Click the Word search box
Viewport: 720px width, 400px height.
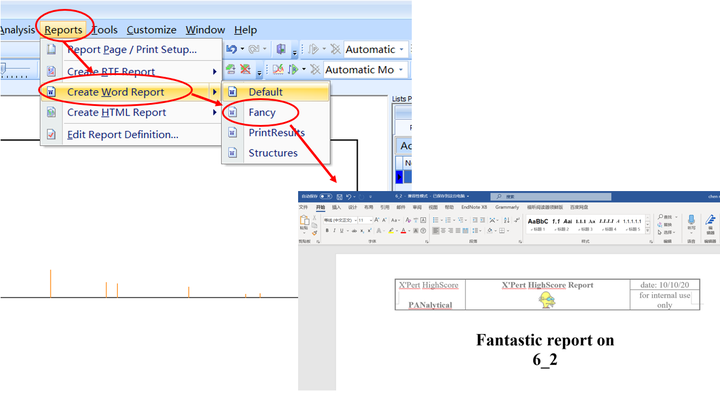coord(551,197)
